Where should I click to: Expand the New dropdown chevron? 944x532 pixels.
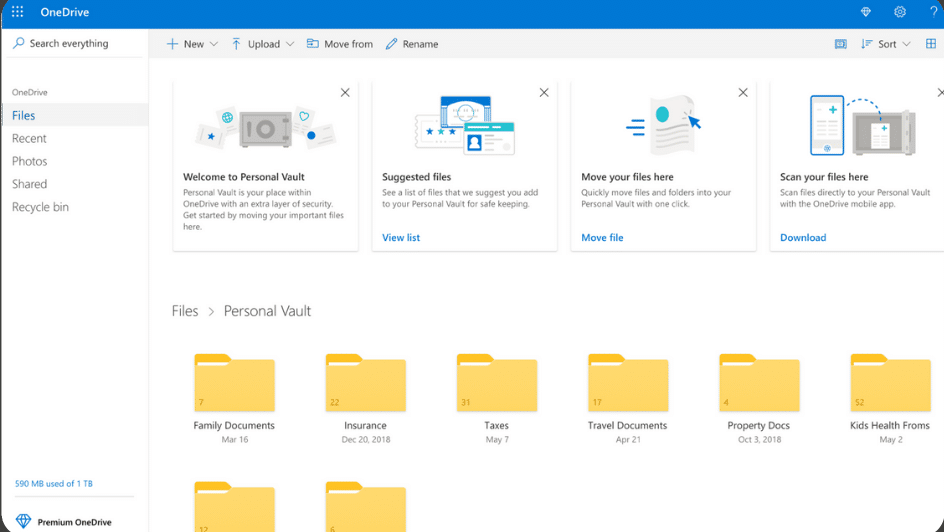tap(214, 44)
